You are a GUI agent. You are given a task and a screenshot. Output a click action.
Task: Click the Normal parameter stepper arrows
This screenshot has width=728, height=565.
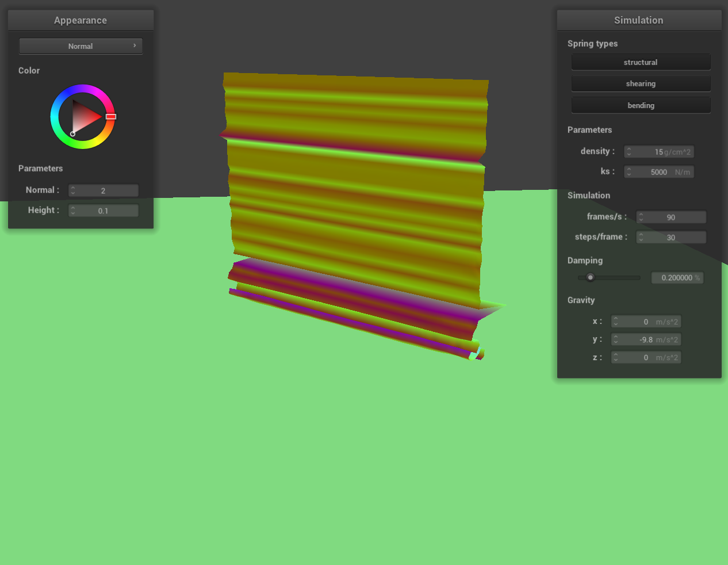coord(73,190)
